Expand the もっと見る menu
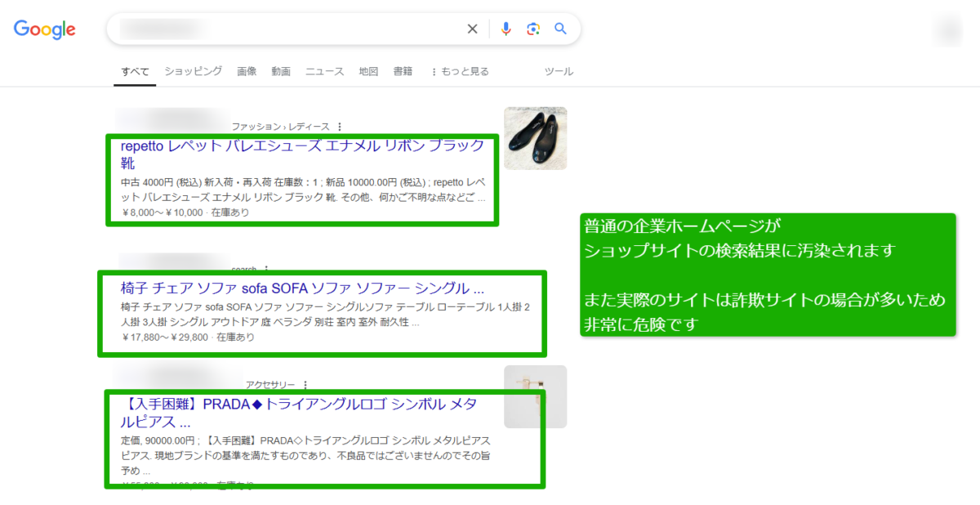This screenshot has height=505, width=980. pyautogui.click(x=460, y=71)
